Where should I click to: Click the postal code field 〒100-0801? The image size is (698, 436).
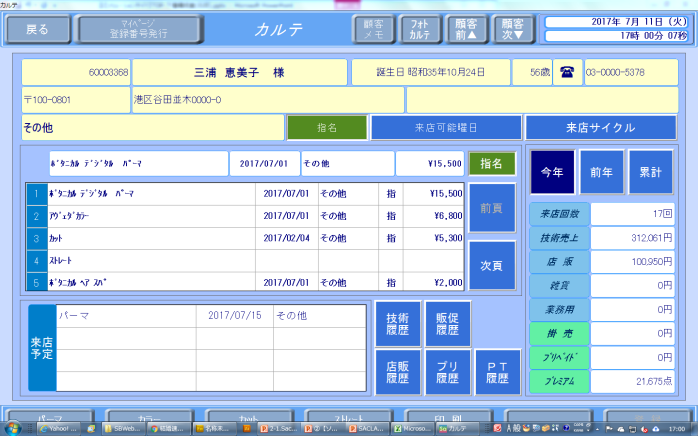76,100
